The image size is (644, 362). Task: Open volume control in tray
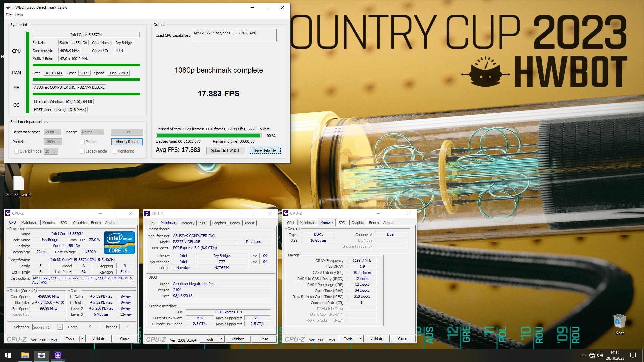click(600, 355)
